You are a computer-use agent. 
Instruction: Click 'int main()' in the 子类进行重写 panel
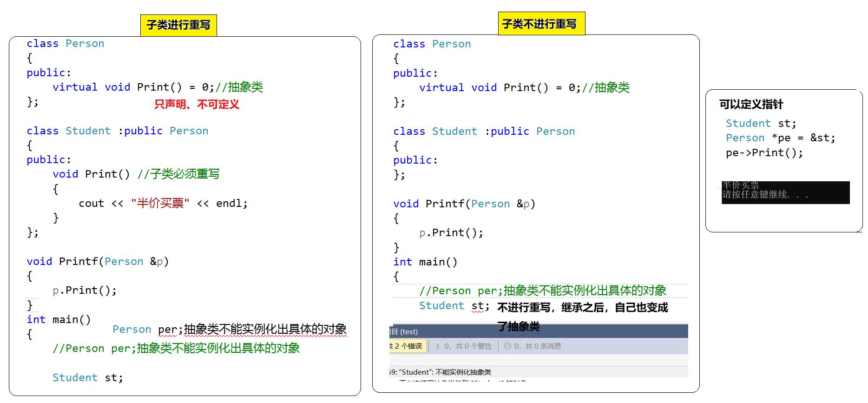[x=59, y=319]
